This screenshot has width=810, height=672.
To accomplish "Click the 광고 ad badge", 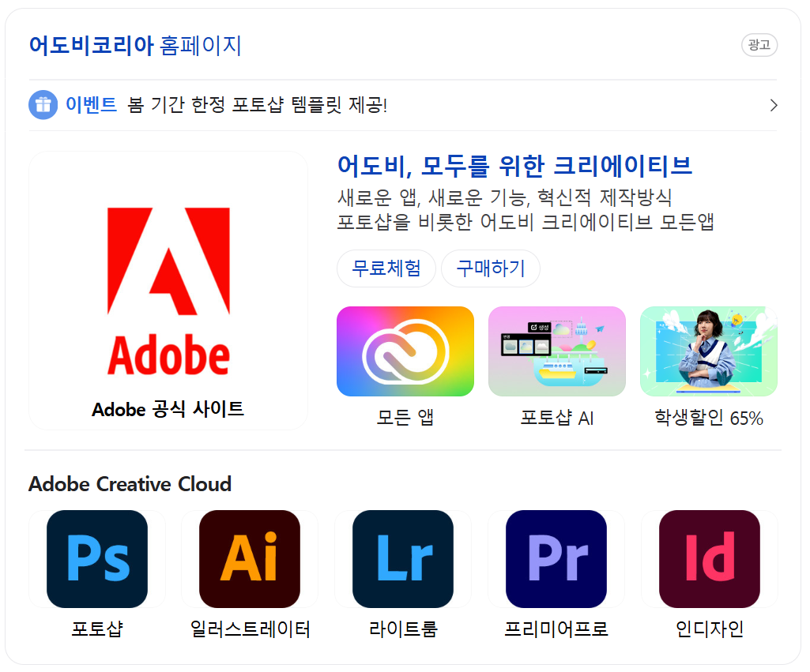I will coord(759,45).
